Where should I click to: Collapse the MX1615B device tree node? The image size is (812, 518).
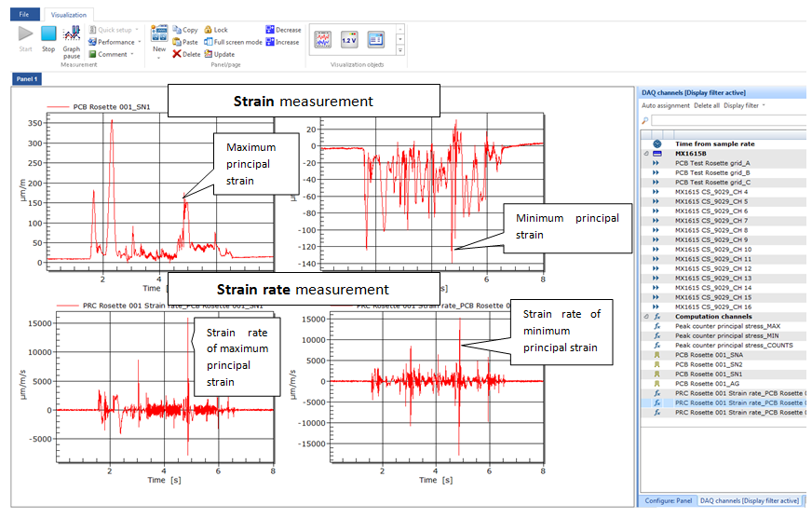point(645,154)
